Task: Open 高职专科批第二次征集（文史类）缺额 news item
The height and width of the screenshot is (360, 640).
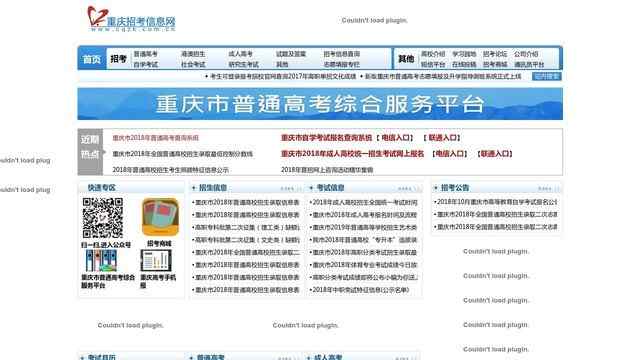Action: click(247, 240)
